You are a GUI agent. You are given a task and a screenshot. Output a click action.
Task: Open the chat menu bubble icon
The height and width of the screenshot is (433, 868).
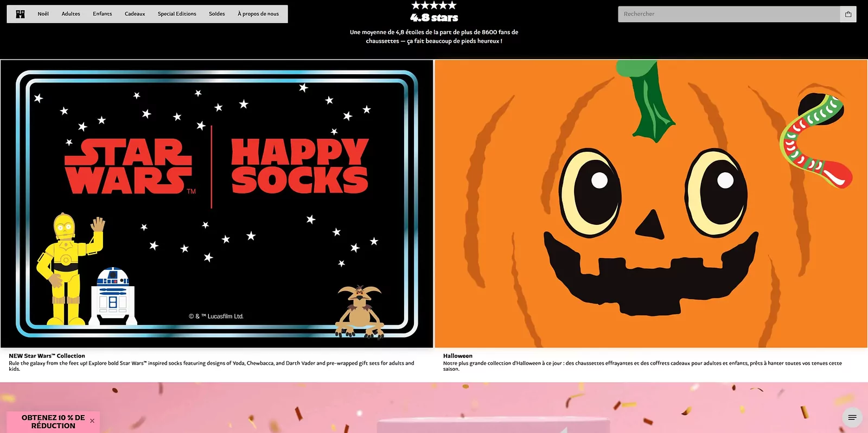pos(852,417)
